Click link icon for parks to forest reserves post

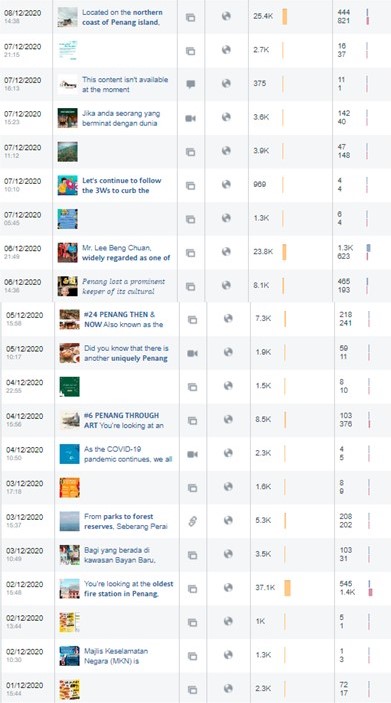pyautogui.click(x=192, y=521)
